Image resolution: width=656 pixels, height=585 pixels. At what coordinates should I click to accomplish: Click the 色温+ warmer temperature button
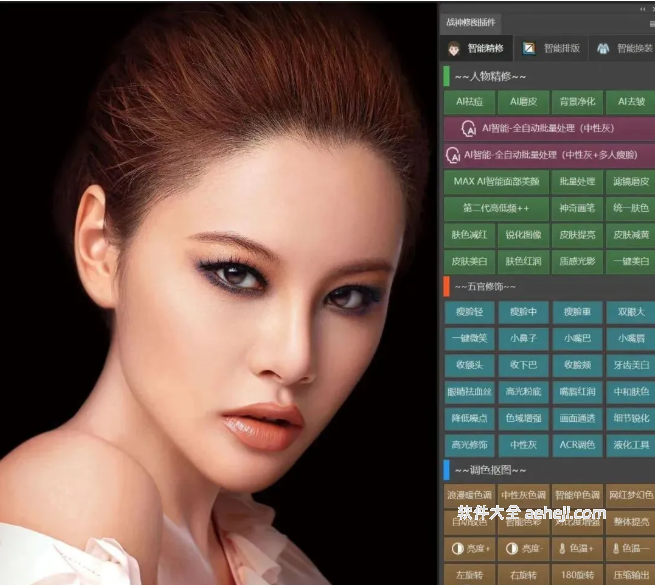click(577, 549)
